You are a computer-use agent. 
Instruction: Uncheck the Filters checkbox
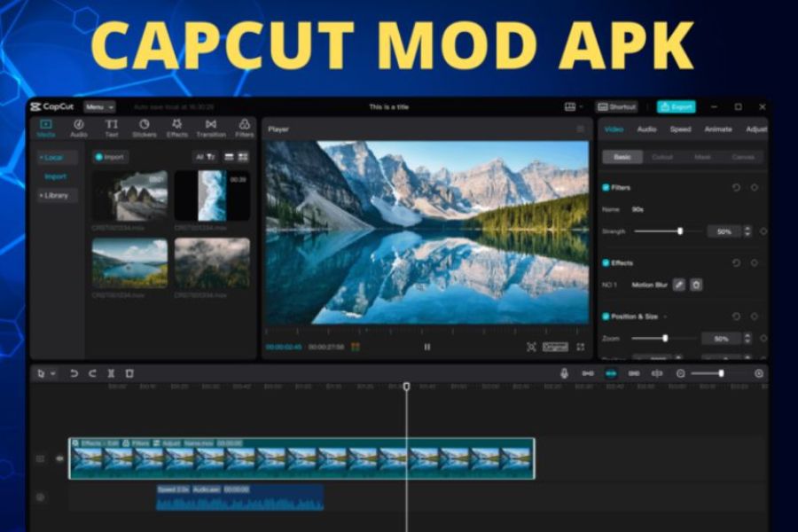point(606,188)
